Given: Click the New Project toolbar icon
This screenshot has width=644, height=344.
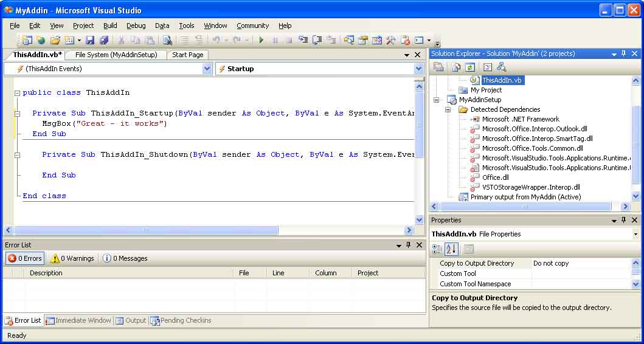Looking at the screenshot, I should tap(27, 40).
